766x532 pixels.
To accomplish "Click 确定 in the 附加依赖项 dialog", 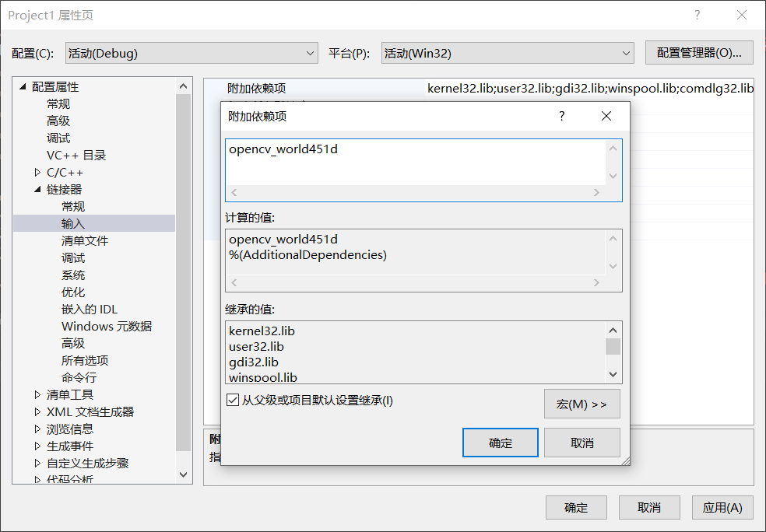I will [x=501, y=443].
